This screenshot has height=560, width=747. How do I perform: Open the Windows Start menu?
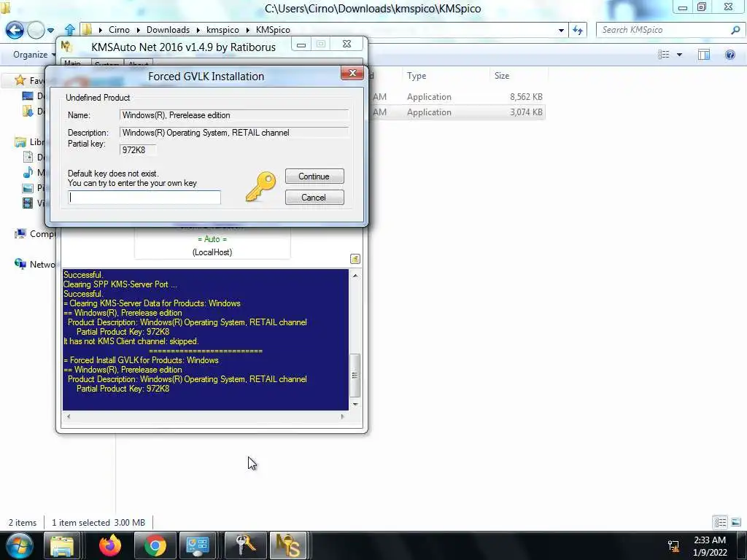coord(19,545)
